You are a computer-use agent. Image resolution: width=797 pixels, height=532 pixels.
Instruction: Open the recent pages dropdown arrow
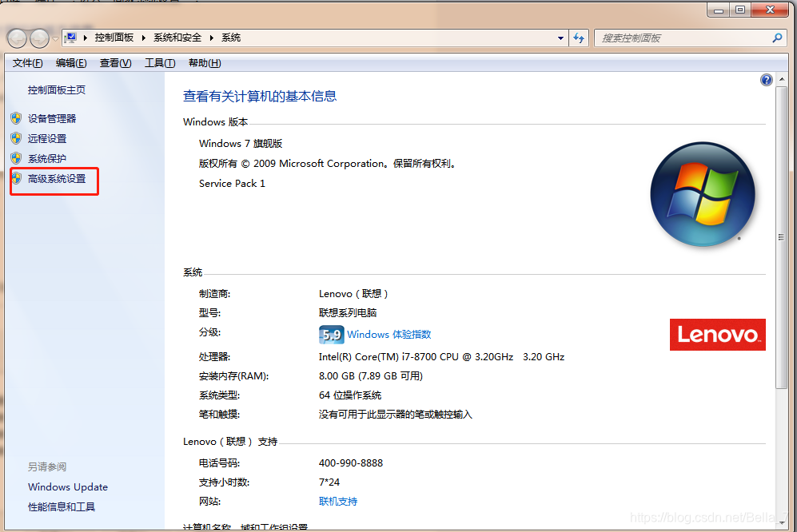point(55,38)
